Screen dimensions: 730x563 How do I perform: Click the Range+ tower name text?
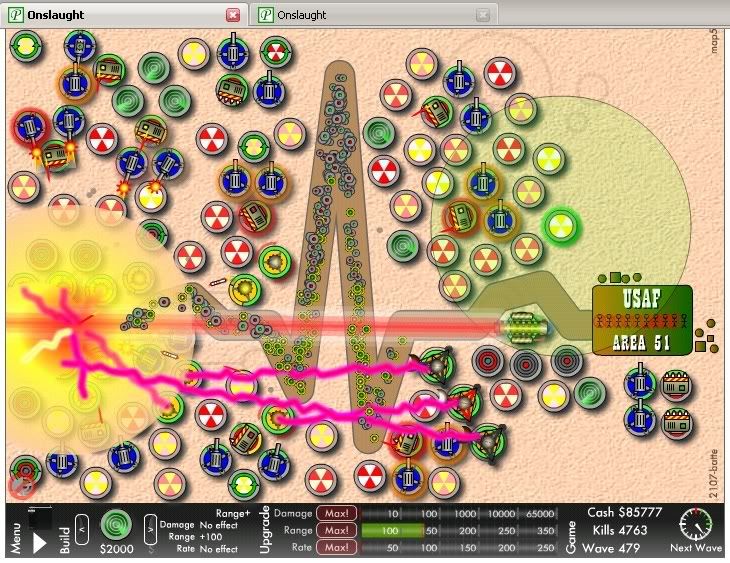[233, 513]
